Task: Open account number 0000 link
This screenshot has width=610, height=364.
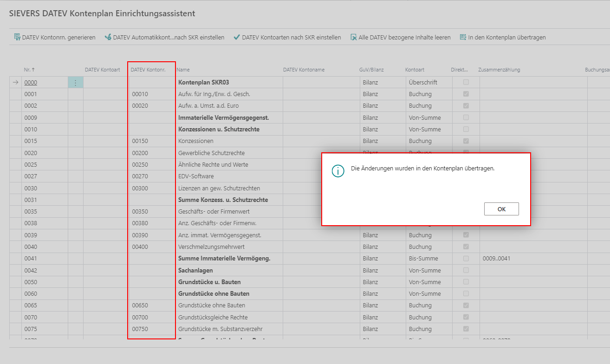Action: point(31,83)
